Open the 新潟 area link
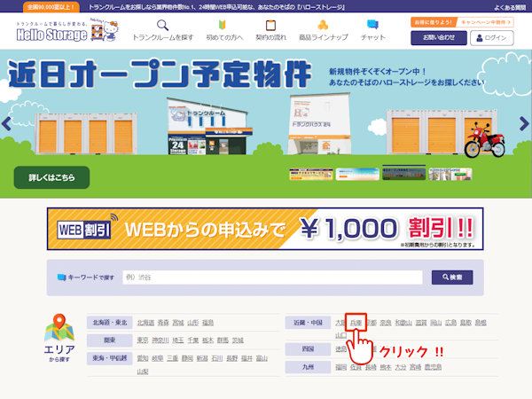532x399 pixels. [202, 358]
